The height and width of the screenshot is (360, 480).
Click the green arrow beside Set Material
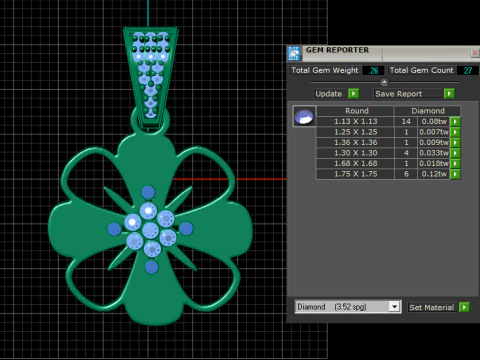tap(464, 307)
